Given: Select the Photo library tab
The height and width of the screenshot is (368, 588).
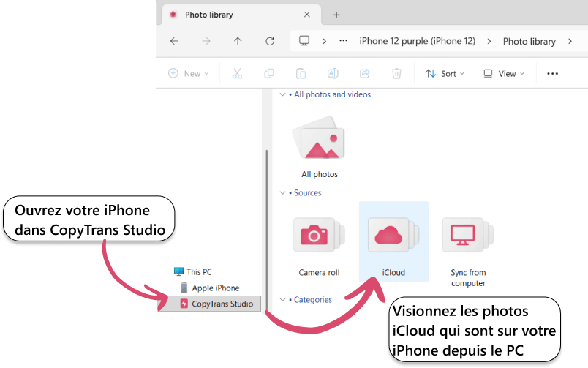Looking at the screenshot, I should pyautogui.click(x=241, y=15).
